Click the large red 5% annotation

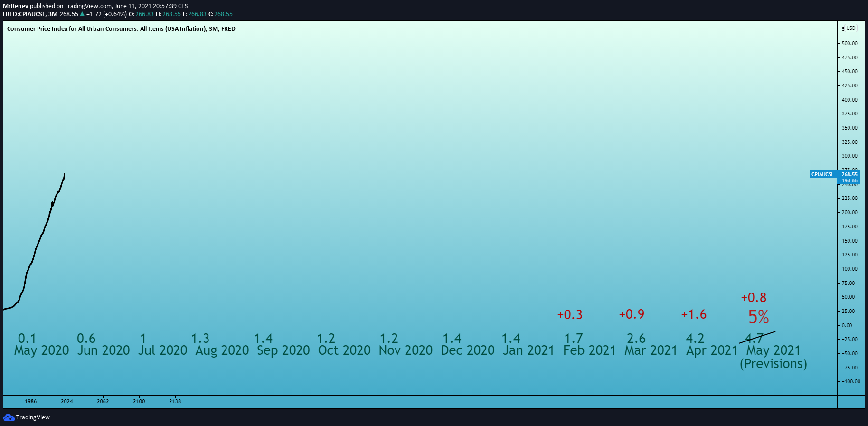pyautogui.click(x=758, y=317)
